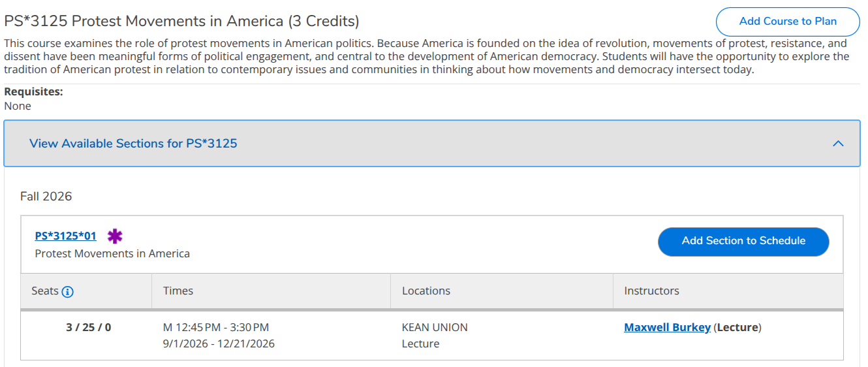The width and height of the screenshot is (868, 367).
Task: Open the PS*3125*01 section link
Action: [65, 236]
